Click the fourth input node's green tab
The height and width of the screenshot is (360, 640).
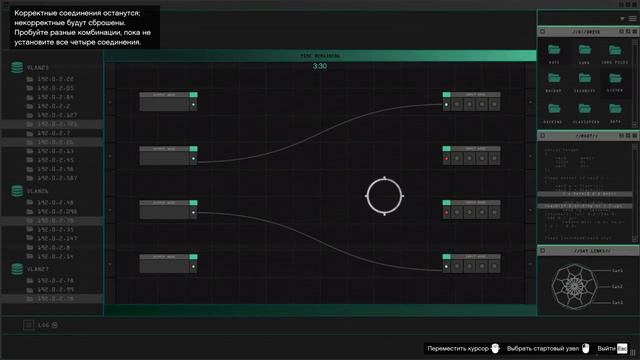pos(447,257)
